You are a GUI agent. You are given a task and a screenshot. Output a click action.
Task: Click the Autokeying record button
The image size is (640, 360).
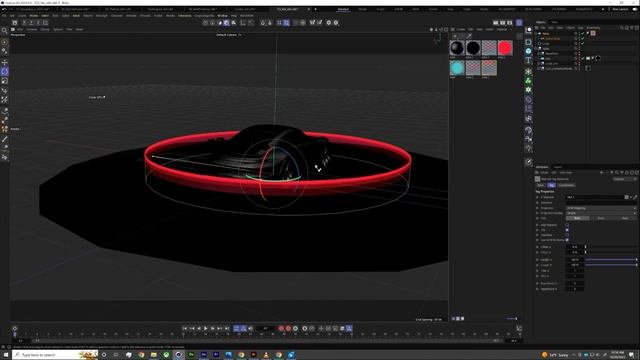tap(288, 328)
